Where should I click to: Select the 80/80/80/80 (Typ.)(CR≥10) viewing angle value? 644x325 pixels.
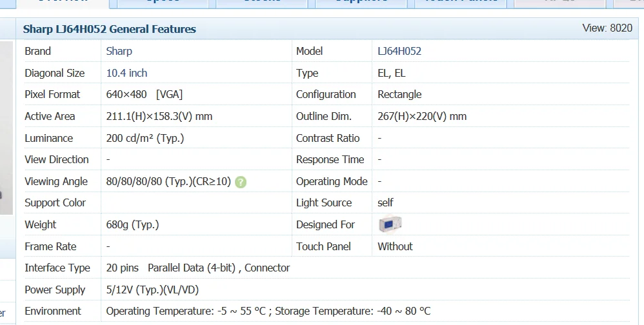point(168,181)
